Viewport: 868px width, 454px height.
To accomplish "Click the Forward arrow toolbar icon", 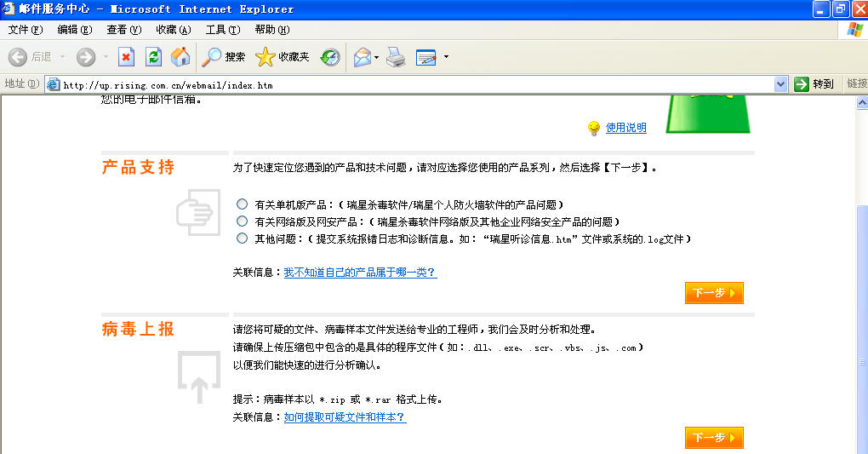I will pyautogui.click(x=86, y=56).
